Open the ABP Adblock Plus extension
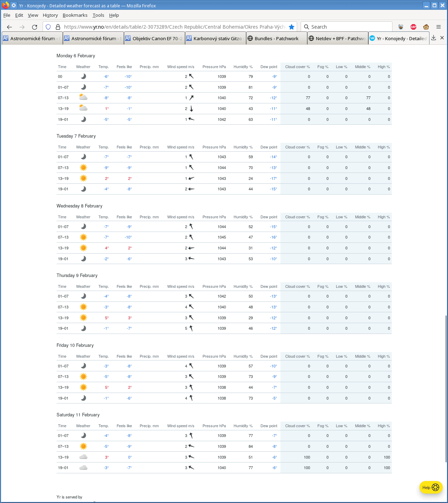This screenshot has height=503, width=448. click(x=413, y=27)
